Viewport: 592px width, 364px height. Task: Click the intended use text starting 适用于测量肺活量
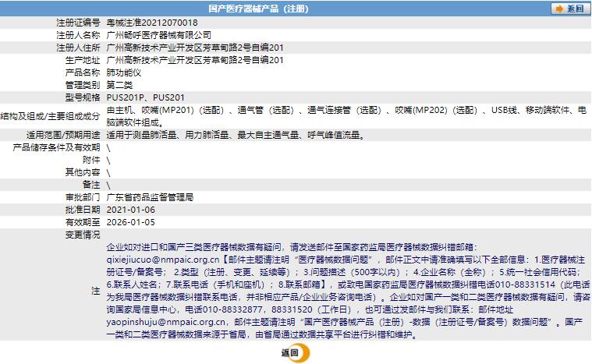(x=235, y=135)
